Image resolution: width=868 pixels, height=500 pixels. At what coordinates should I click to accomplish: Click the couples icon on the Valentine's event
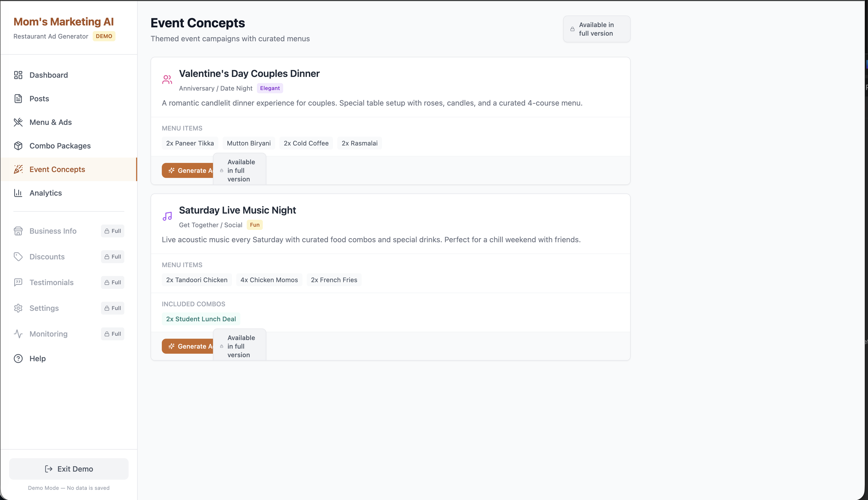pos(167,80)
